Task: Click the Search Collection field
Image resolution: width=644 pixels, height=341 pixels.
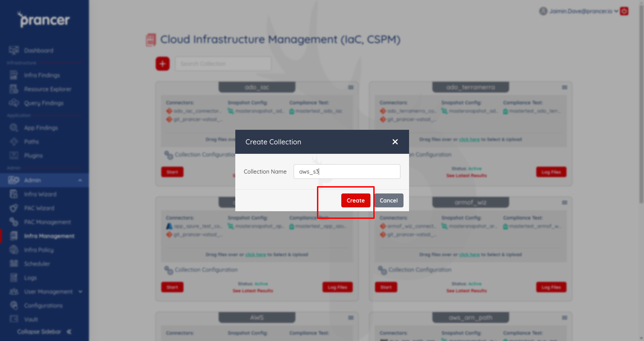Action: (223, 64)
